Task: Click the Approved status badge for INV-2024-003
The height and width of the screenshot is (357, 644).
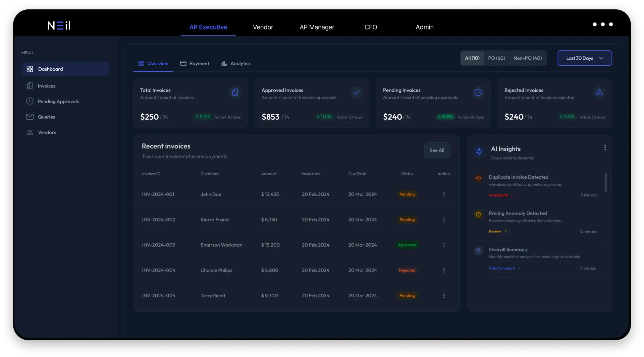Action: [407, 245]
